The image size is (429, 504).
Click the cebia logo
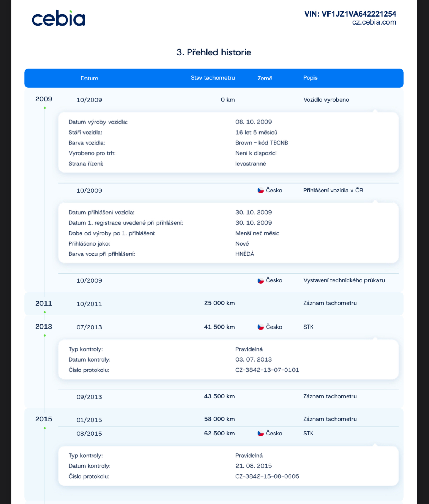(x=58, y=19)
